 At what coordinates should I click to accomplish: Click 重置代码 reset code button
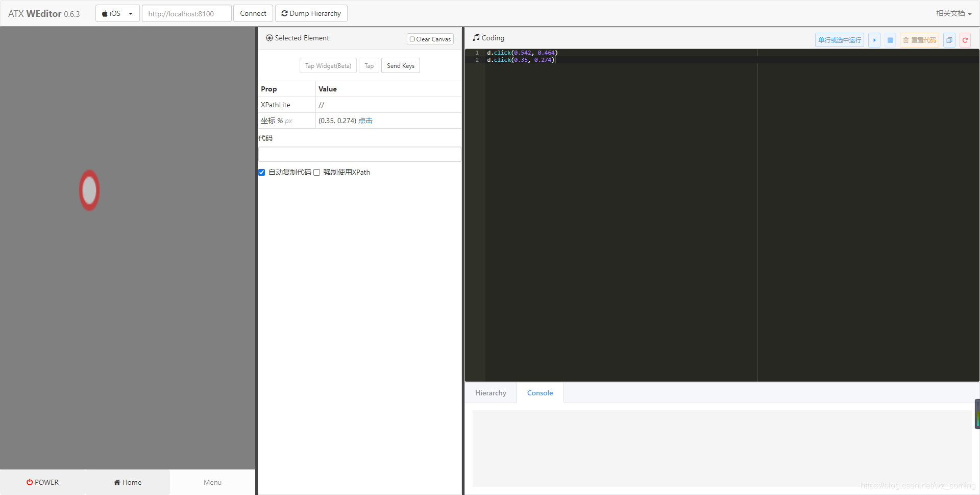(x=919, y=40)
